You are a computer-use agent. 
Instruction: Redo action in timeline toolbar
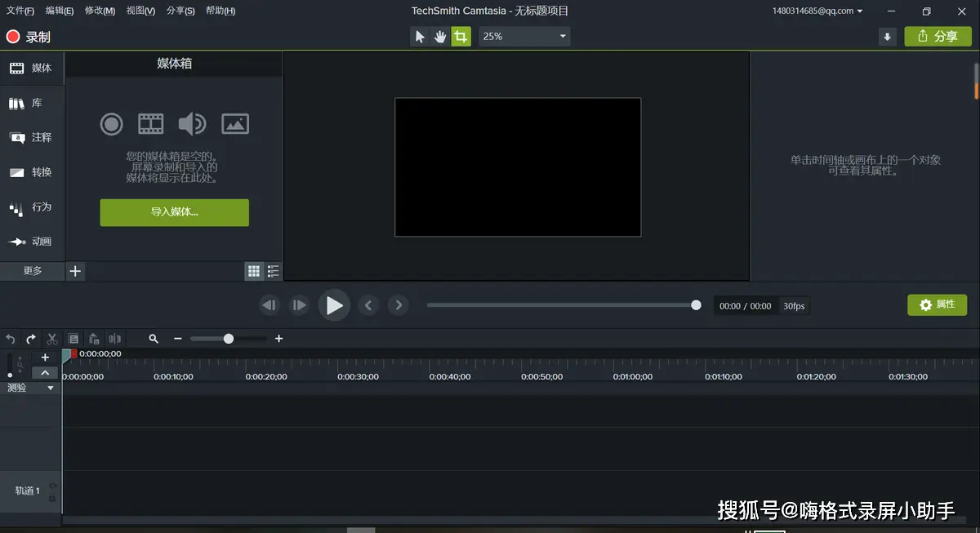pyautogui.click(x=31, y=339)
